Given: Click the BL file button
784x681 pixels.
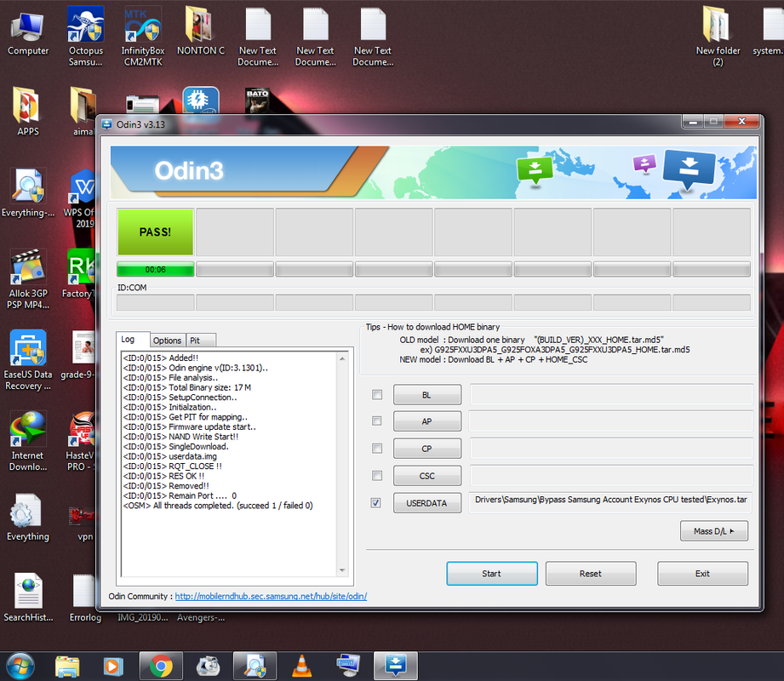Looking at the screenshot, I should [x=427, y=395].
